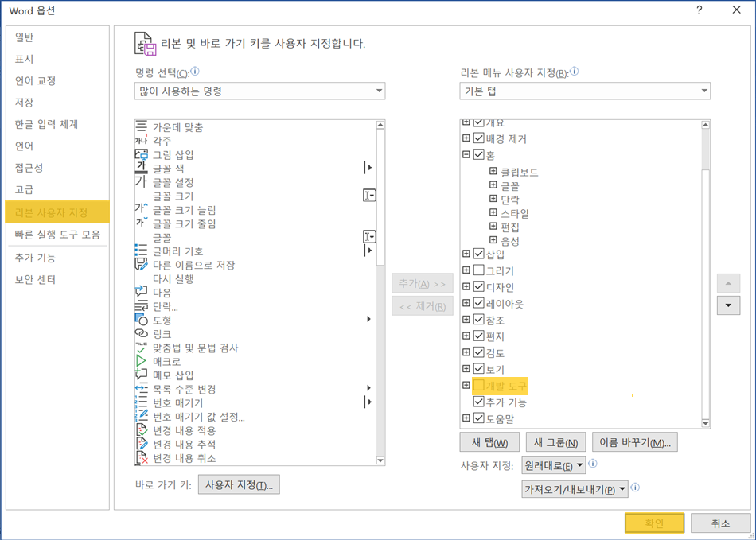Toggle the 레이아웃 checkbox
This screenshot has width=756, height=540.
[479, 303]
